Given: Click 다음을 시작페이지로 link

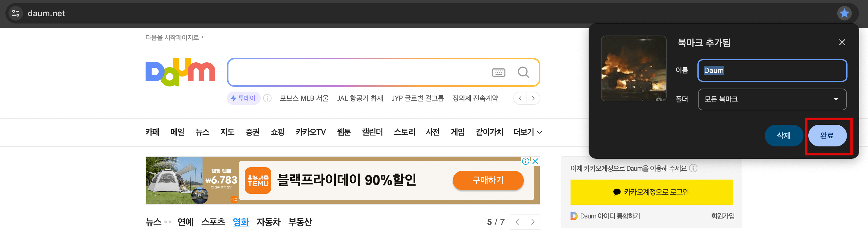Looking at the screenshot, I should (174, 37).
